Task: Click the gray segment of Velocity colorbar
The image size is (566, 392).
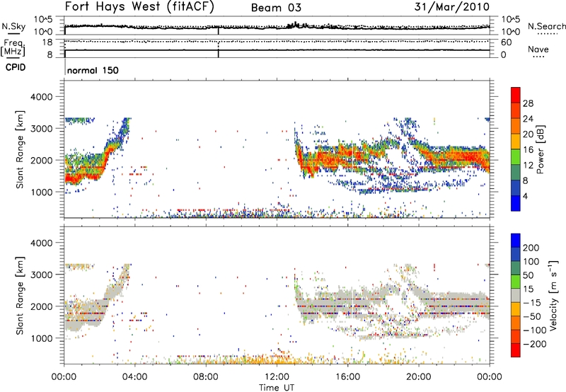Action: tap(516, 295)
